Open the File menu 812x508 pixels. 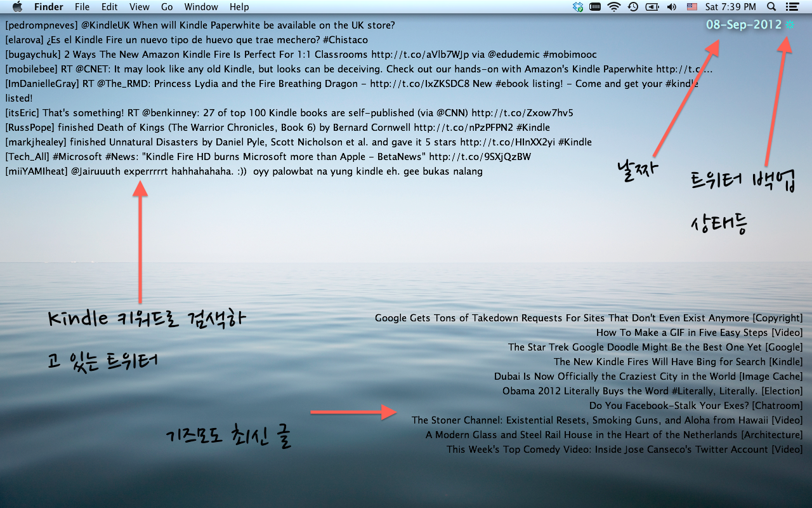(82, 7)
